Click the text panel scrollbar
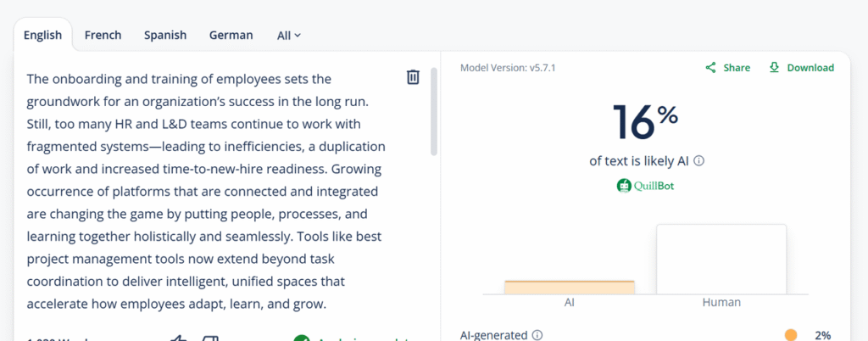The width and height of the screenshot is (868, 341). click(x=434, y=110)
